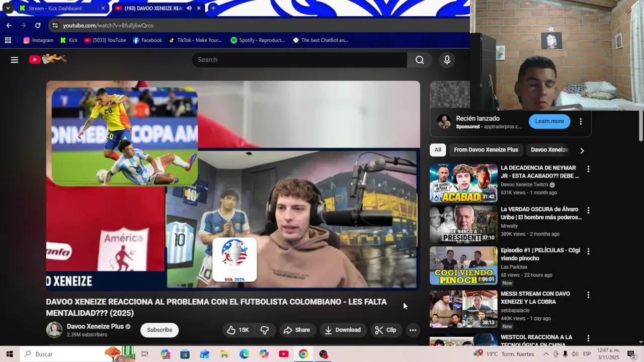Screen dimensions: 644x362
Task: Click the video player to pause
Action: [x=233, y=186]
